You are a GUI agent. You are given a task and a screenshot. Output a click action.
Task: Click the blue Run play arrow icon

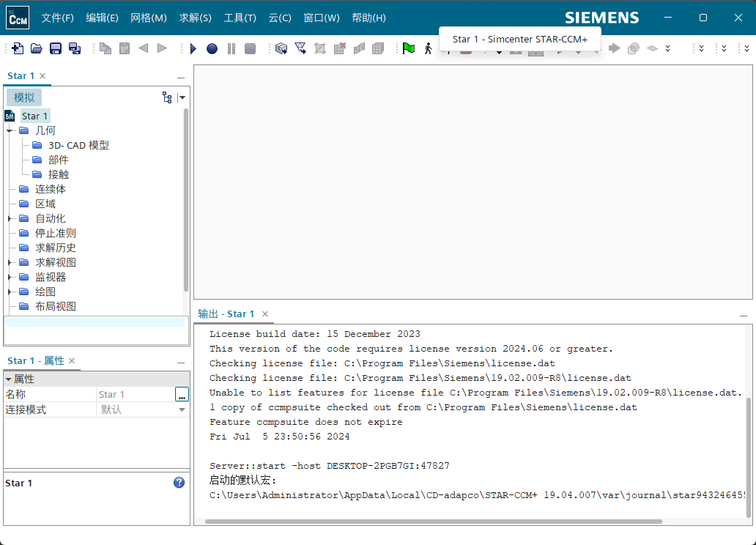pyautogui.click(x=193, y=48)
